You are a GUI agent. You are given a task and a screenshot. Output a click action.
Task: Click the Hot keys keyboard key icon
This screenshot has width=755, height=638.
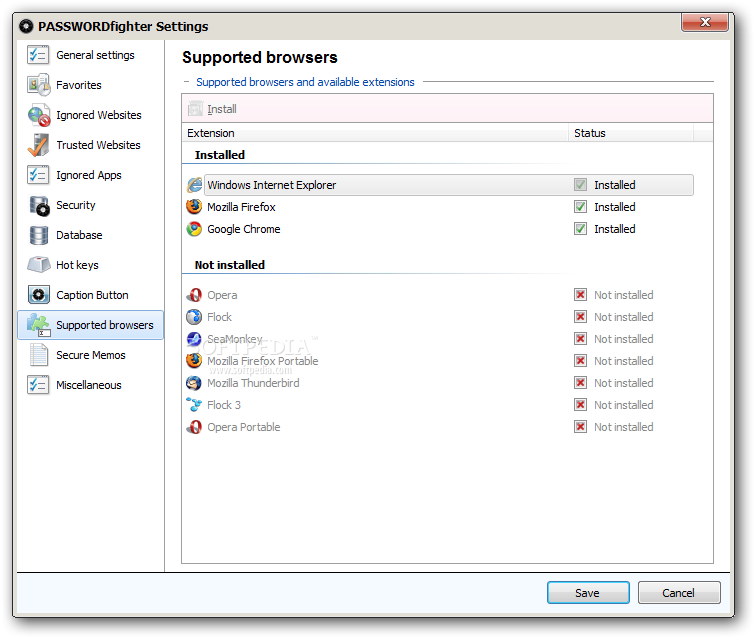click(39, 264)
